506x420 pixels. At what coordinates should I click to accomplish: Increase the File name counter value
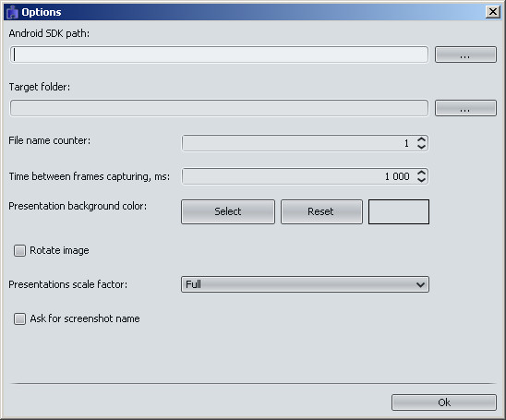tap(421, 139)
